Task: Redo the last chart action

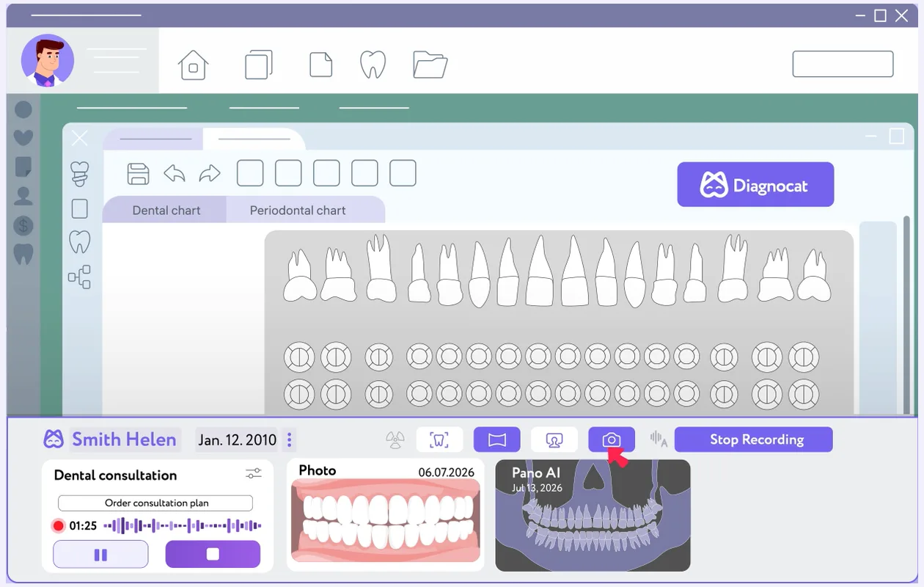Action: (x=210, y=174)
